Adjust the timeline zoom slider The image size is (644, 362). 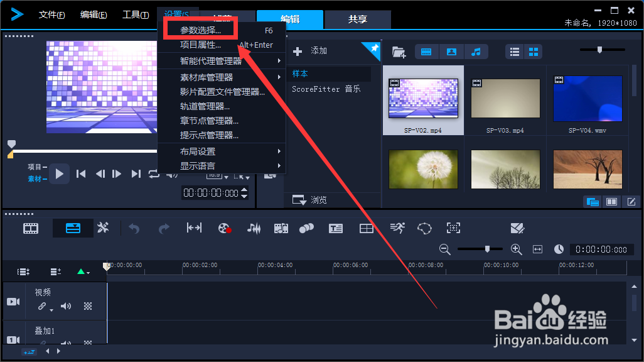[x=487, y=249]
